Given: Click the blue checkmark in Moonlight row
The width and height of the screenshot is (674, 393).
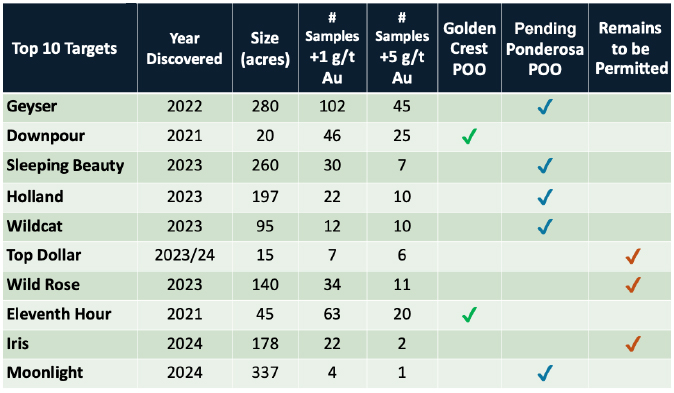Looking at the screenshot, I should coord(545,373).
